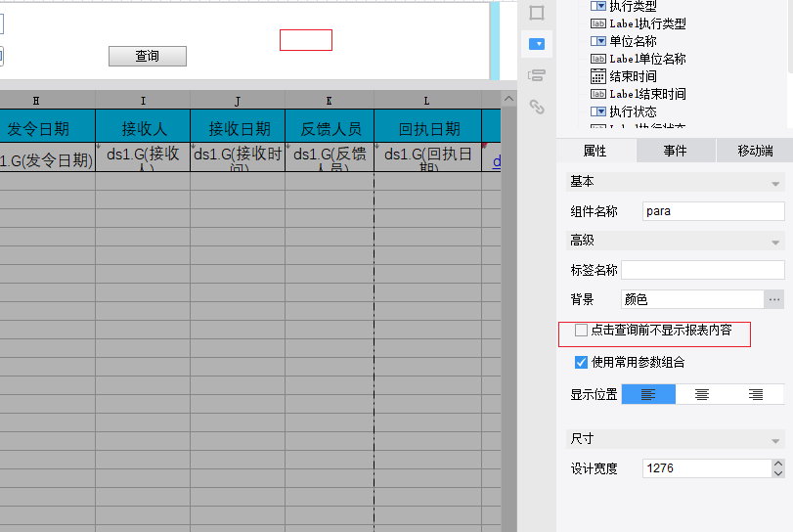793x532 pixels.
Task: Collapse the 高级 section
Action: (x=775, y=243)
